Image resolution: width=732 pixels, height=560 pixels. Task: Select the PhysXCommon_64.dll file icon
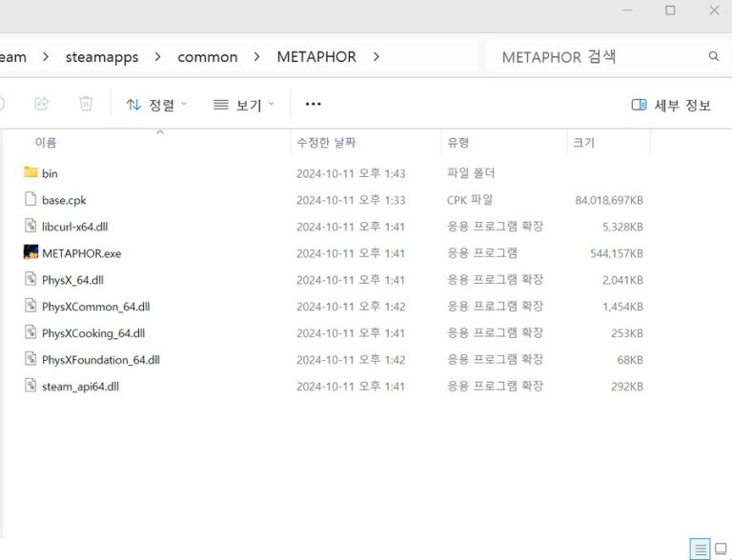pos(30,306)
